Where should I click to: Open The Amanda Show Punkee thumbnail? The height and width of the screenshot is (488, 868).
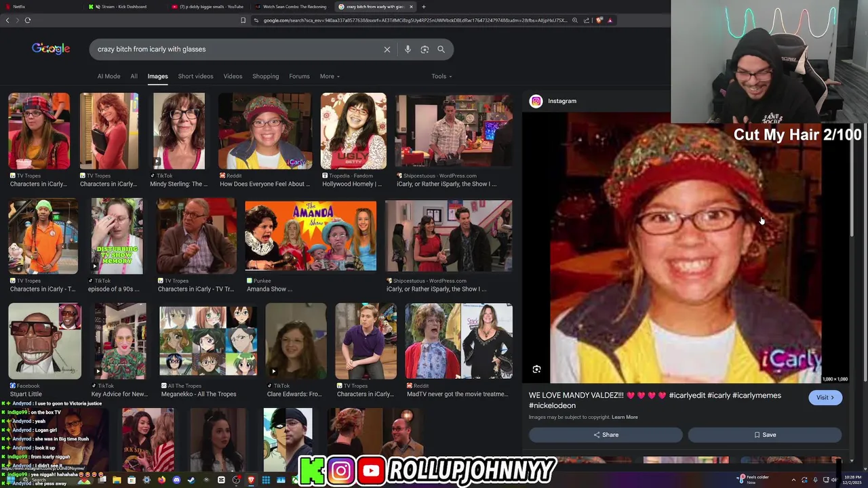[311, 236]
